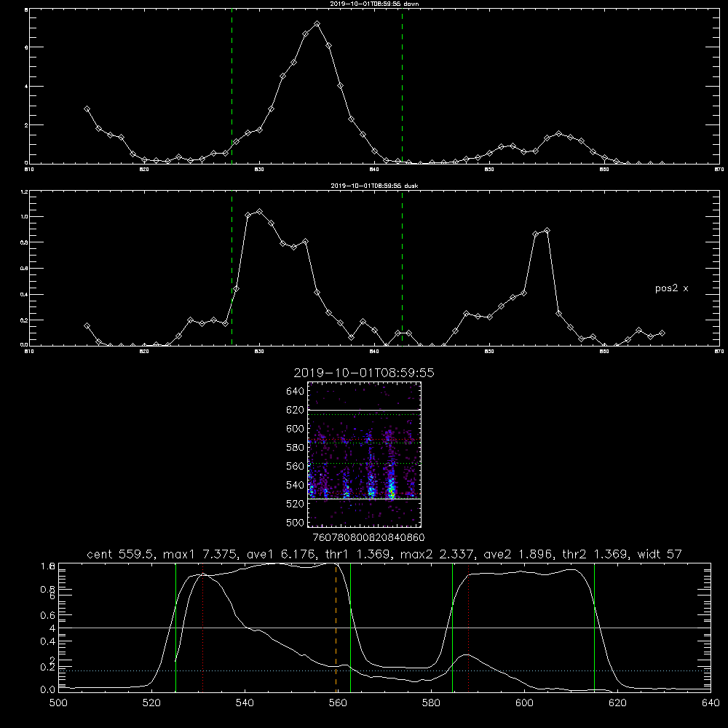Click y-axis label "620" beside the spectrogram
Screen dimensions: 728x728
tap(296, 410)
